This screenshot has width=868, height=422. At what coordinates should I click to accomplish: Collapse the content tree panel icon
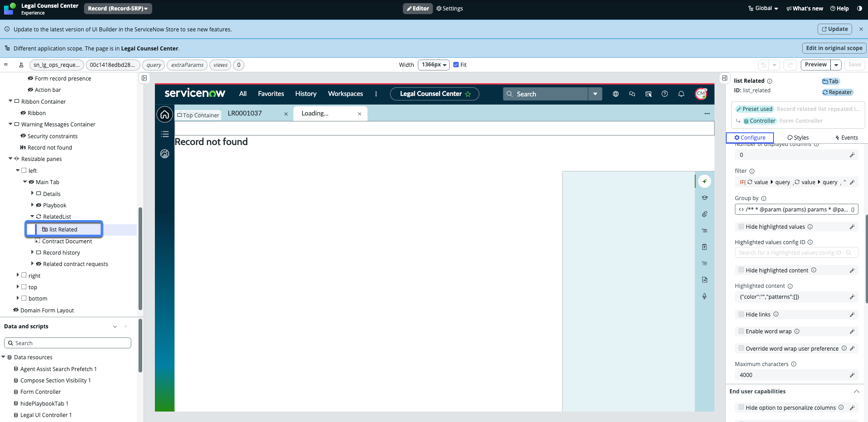[x=144, y=78]
